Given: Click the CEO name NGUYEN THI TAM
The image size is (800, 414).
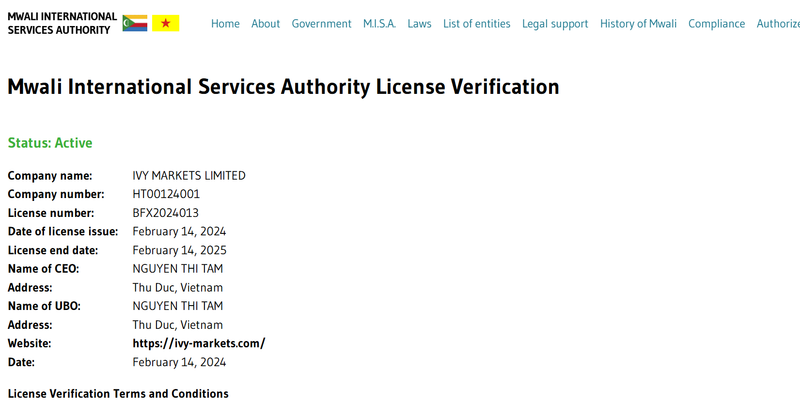Looking at the screenshot, I should 178,269.
